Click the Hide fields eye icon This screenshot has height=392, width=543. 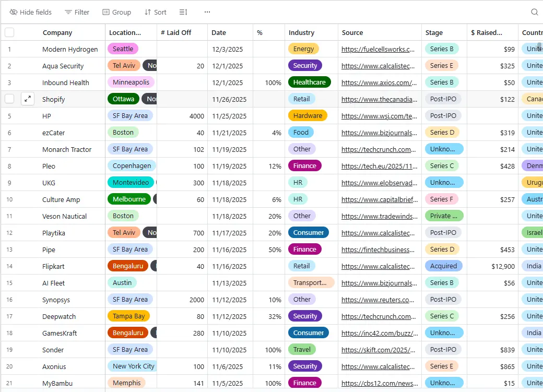click(14, 12)
